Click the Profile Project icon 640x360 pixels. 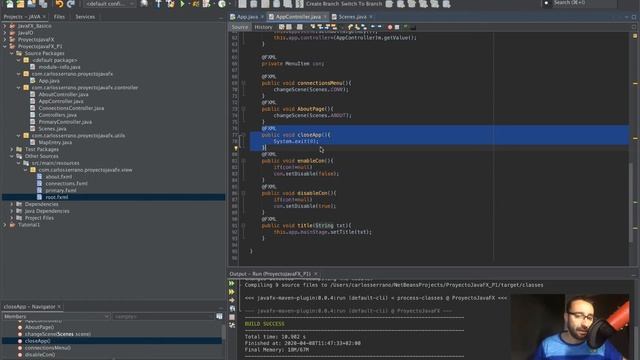click(207, 4)
